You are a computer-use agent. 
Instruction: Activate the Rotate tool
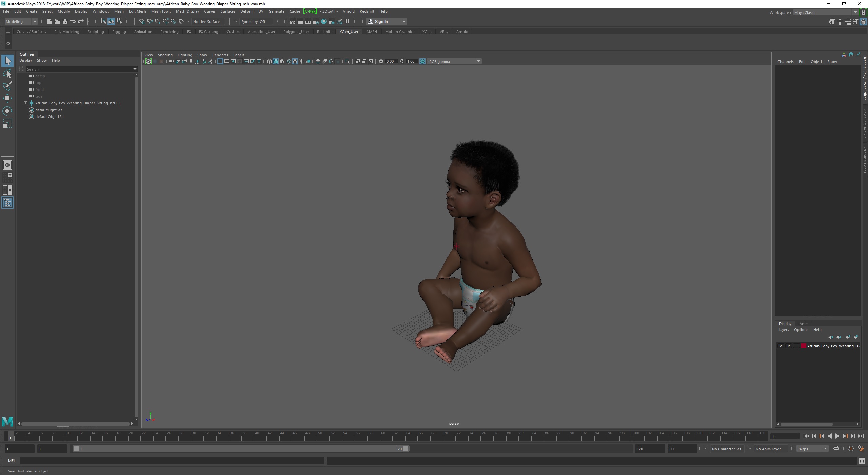(7, 111)
